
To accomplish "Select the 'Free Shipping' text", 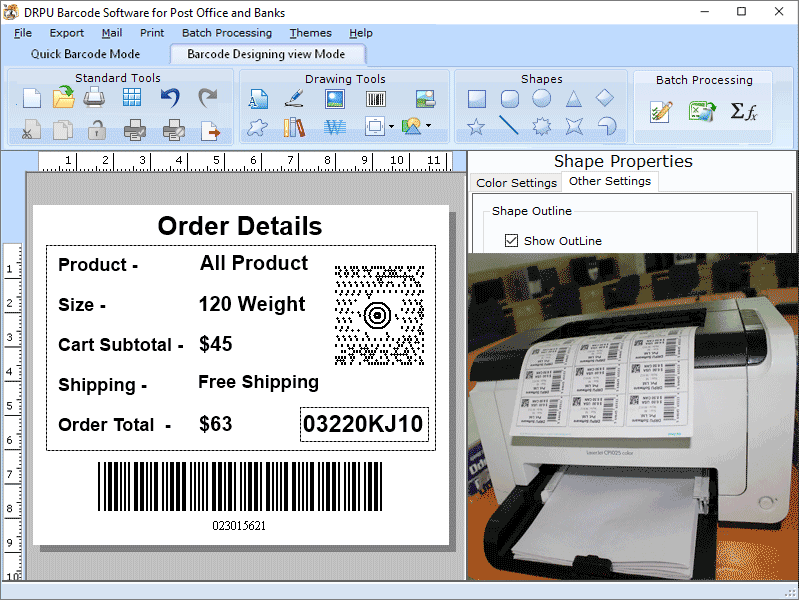I will [258, 382].
